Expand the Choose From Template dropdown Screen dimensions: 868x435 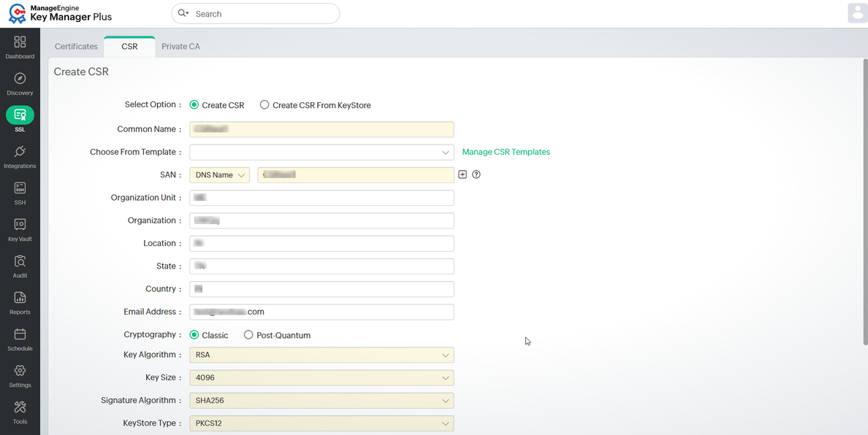[321, 153]
